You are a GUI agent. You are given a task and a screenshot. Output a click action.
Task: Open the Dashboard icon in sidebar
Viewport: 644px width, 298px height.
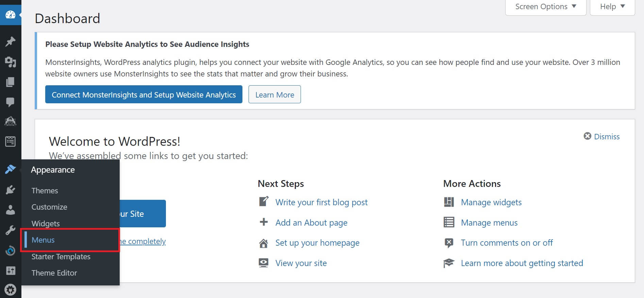click(10, 15)
